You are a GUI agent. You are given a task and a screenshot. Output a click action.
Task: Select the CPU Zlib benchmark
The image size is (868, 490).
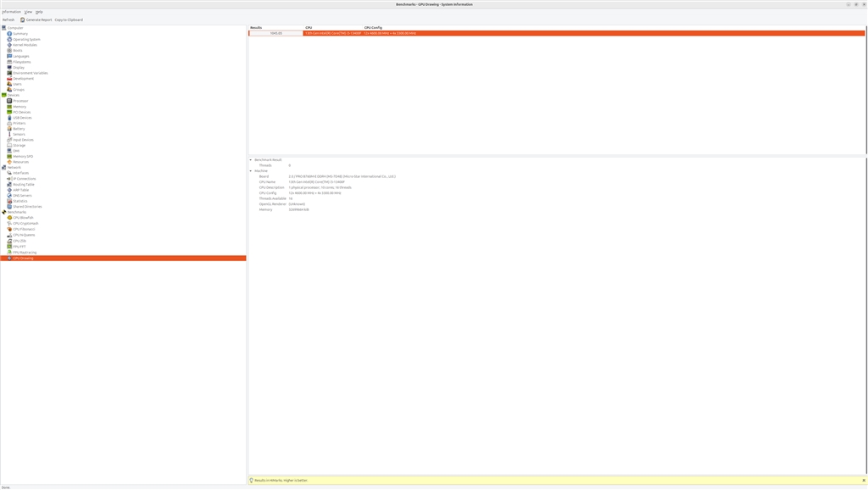(x=18, y=240)
